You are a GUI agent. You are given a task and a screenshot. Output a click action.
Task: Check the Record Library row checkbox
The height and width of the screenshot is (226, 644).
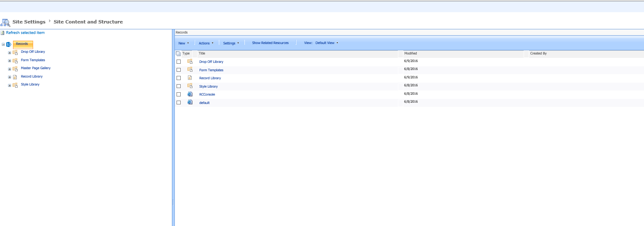(x=179, y=78)
